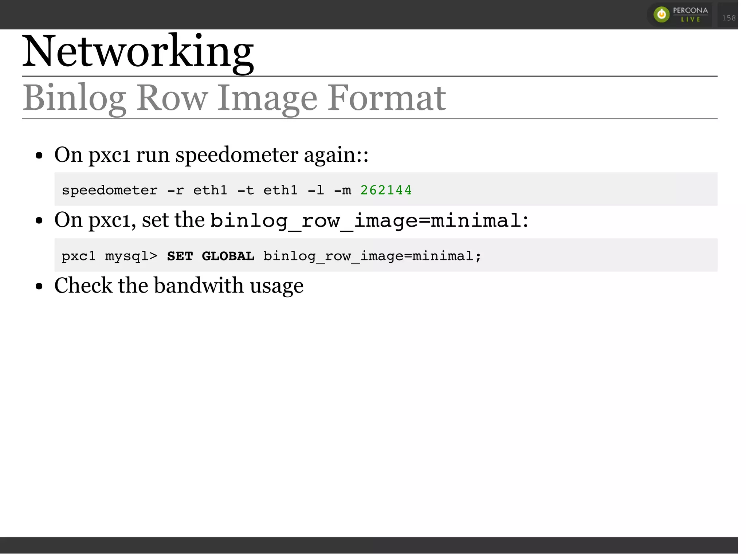The width and height of the screenshot is (746, 560).
Task: Click the bullet "On pxc1 run speedometer again::"
Action: pos(211,155)
